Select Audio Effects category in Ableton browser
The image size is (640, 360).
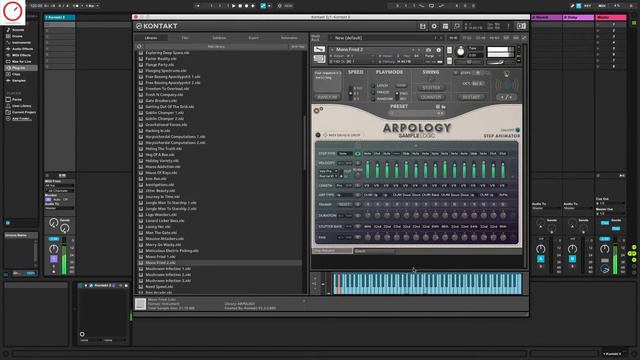point(22,49)
